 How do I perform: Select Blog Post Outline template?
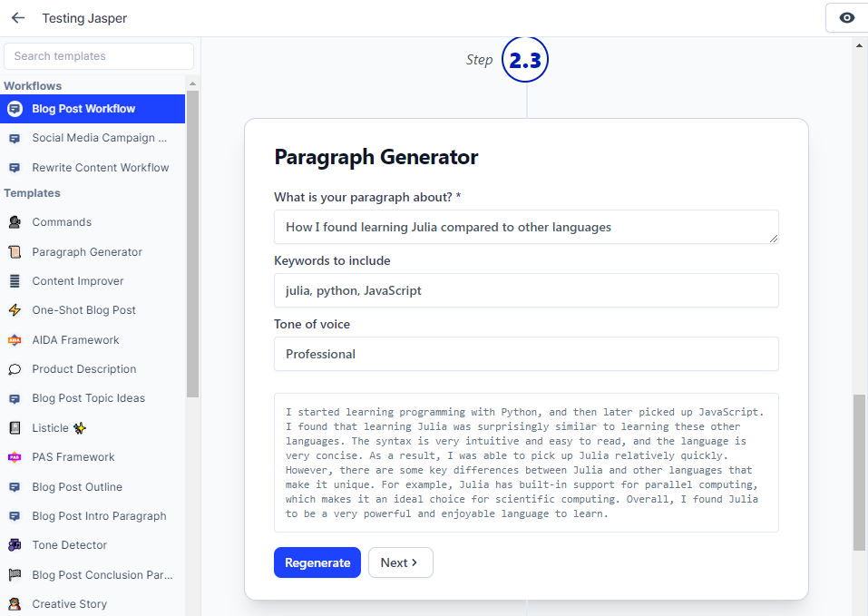click(x=93, y=487)
